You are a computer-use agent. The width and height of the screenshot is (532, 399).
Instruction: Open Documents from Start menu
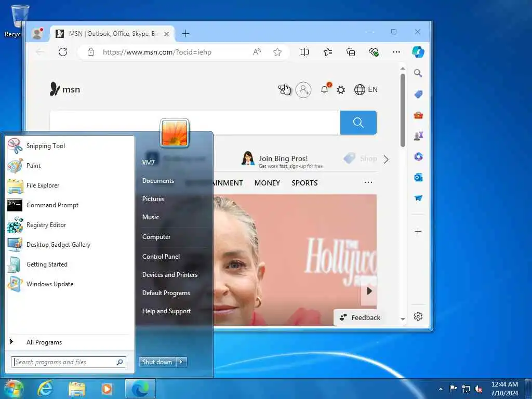coord(158,181)
